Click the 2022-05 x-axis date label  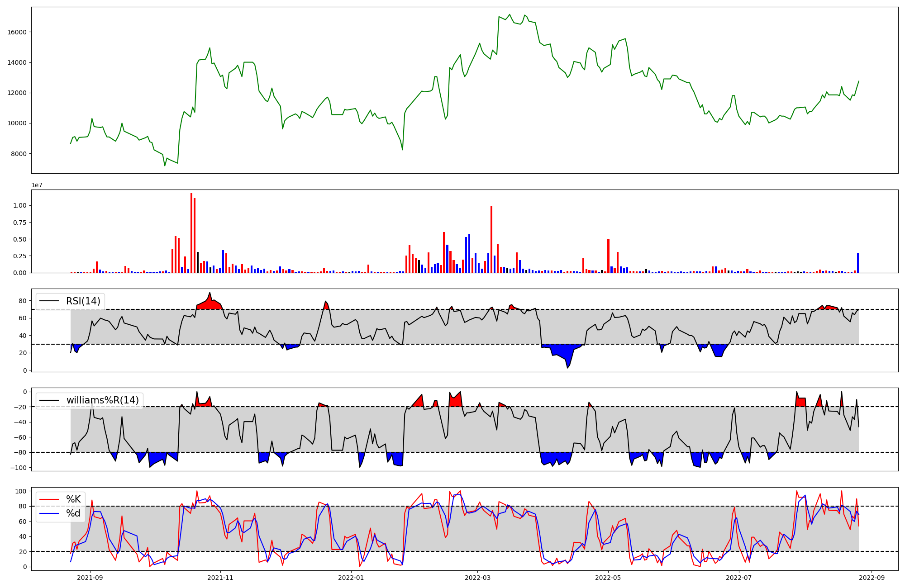pos(608,578)
